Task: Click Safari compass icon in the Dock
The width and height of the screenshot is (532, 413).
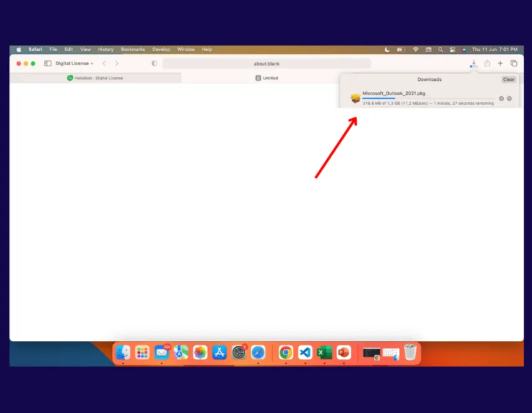Action: pyautogui.click(x=258, y=353)
